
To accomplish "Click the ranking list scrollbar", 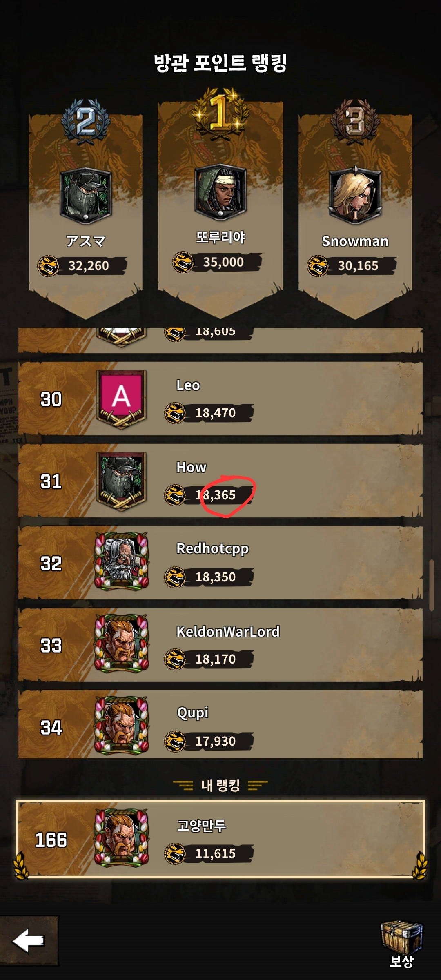I will pyautogui.click(x=432, y=586).
